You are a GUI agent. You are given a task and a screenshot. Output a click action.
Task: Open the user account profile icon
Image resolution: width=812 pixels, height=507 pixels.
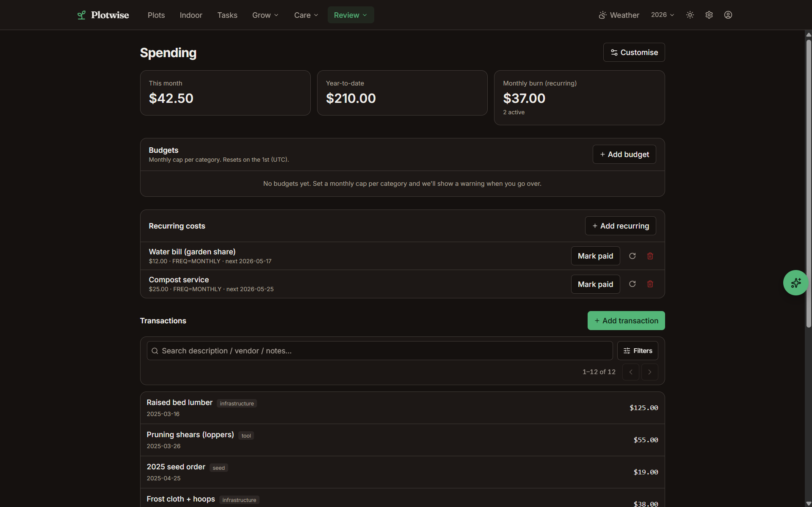coord(728,15)
